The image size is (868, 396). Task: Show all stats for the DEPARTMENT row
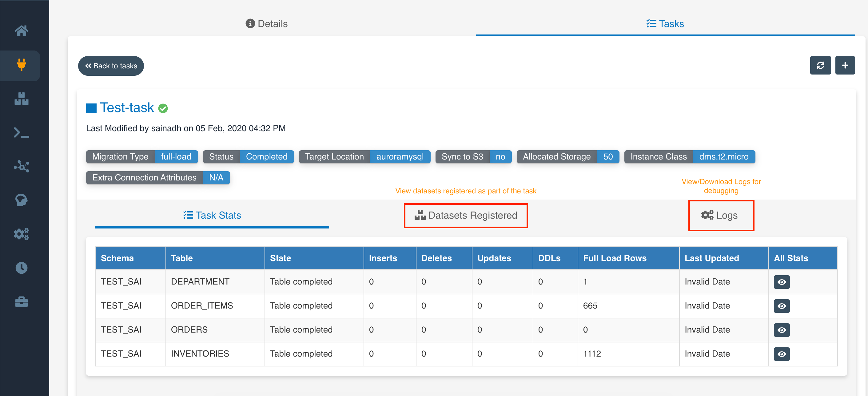click(782, 282)
